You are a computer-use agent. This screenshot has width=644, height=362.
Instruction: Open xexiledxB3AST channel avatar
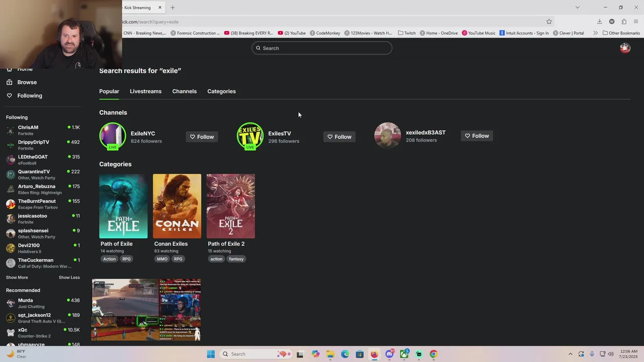pyautogui.click(x=387, y=136)
